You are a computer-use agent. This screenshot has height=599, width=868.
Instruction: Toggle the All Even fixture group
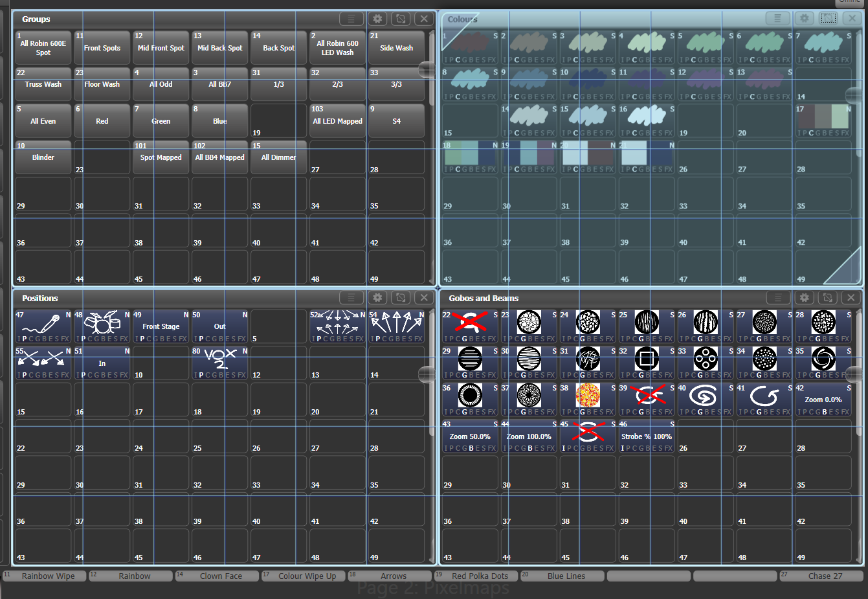(43, 120)
